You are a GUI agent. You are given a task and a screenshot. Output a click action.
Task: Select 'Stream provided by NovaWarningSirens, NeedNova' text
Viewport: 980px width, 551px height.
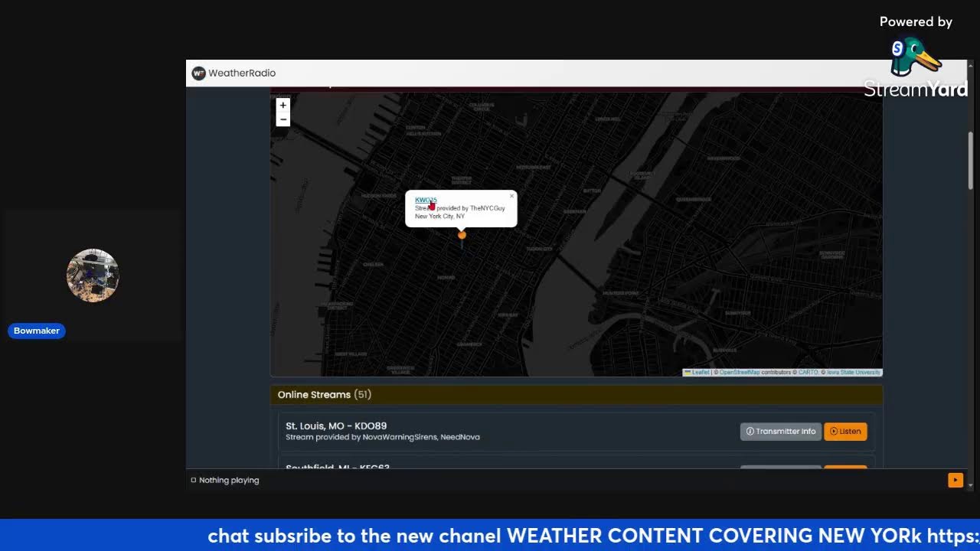383,437
